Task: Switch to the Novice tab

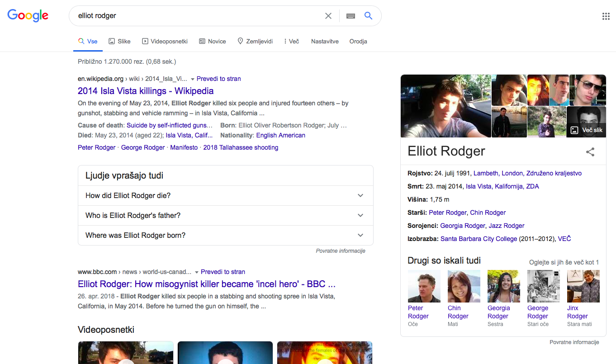Action: coord(213,41)
